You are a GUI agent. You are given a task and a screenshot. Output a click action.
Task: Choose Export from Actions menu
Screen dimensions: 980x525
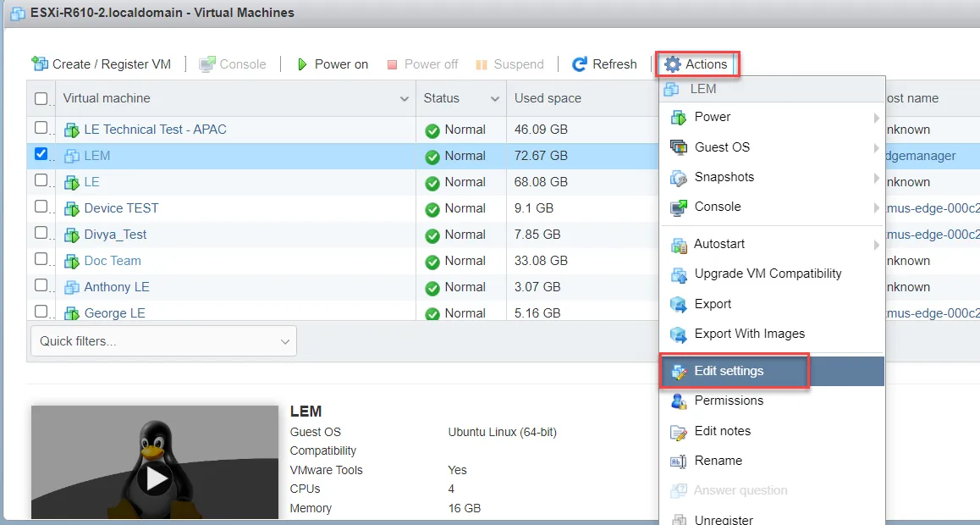[773, 304]
